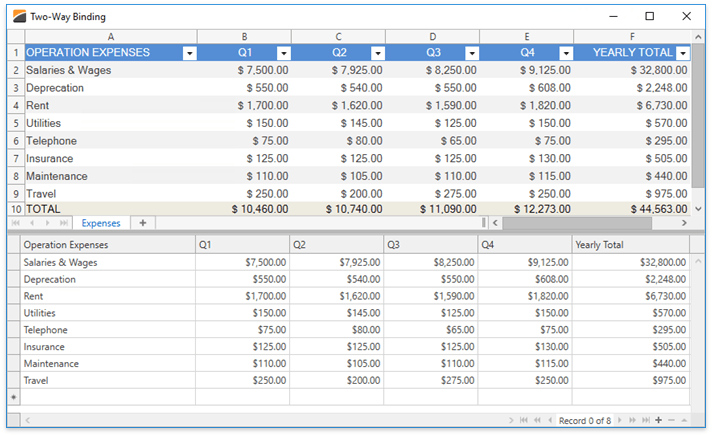712x436 pixels.
Task: Sort grid by Q2 column header
Action: (x=336, y=245)
